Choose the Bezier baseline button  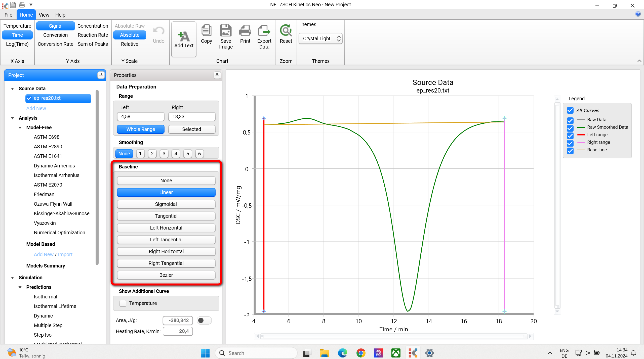tap(166, 275)
